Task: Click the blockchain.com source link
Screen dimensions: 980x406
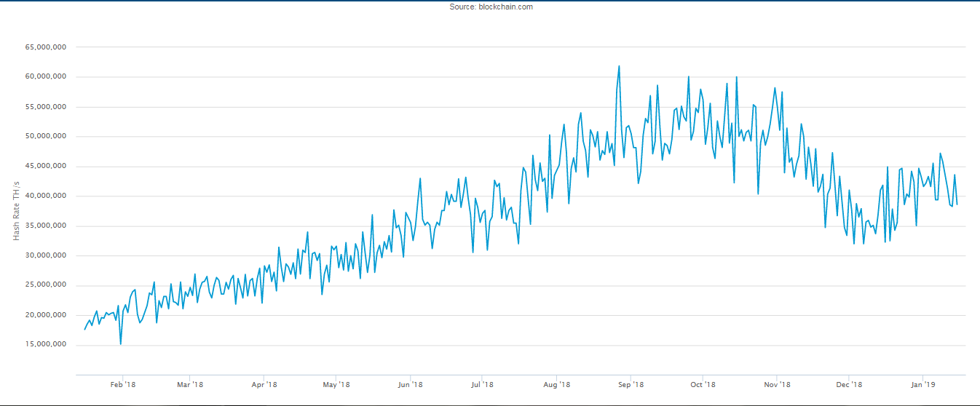Action: [505, 7]
